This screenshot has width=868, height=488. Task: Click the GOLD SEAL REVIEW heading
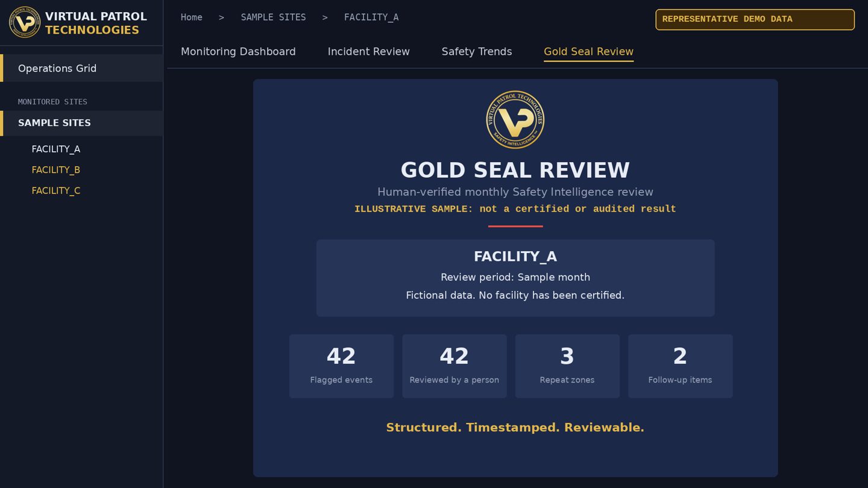tap(515, 170)
